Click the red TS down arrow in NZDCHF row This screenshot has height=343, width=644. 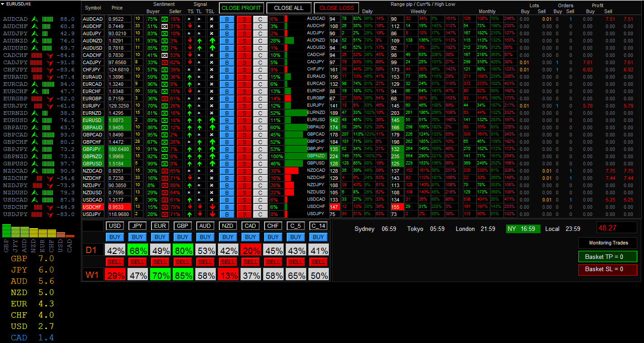pos(190,178)
